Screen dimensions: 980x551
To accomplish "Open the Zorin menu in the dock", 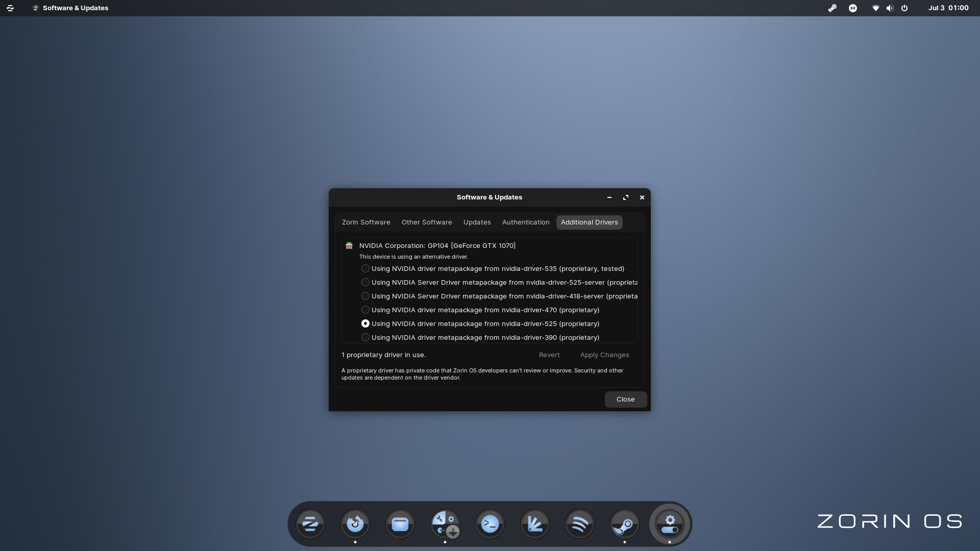I will 310,524.
